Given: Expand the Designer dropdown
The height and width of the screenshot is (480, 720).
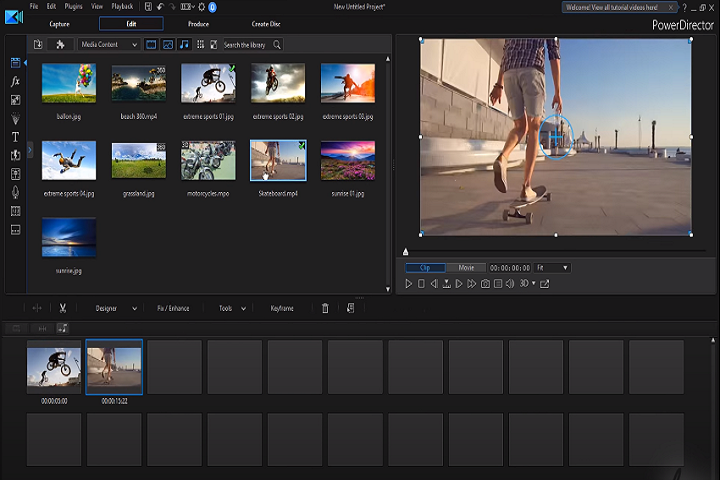Looking at the screenshot, I should pyautogui.click(x=116, y=308).
